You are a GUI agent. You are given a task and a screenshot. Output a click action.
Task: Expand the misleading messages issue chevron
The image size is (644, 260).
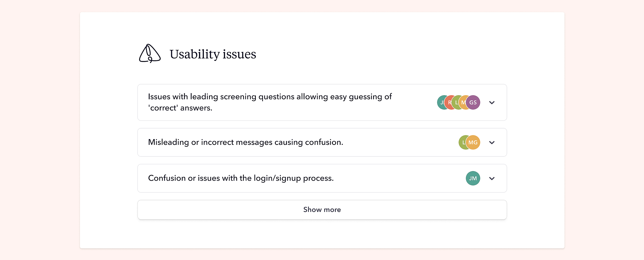492,143
